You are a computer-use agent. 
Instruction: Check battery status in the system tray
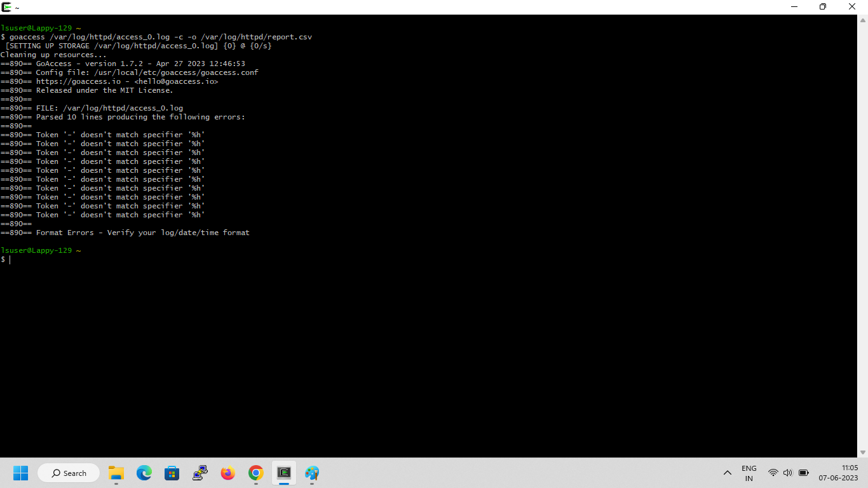(x=803, y=473)
